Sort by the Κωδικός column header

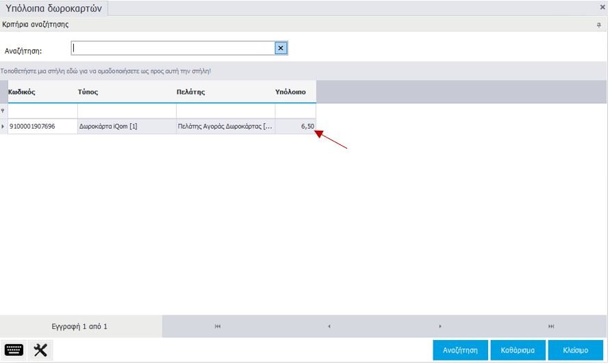(41, 92)
